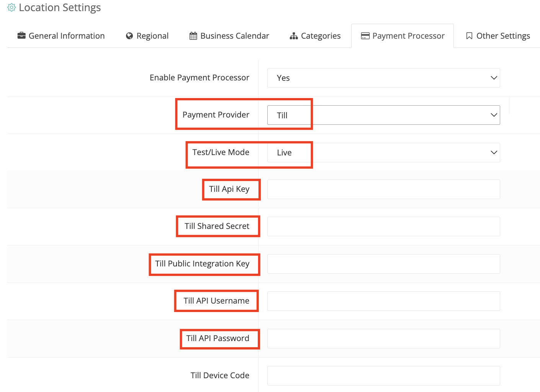Click the Till API Password label
Viewport: 540px width, 392px height.
[218, 338]
